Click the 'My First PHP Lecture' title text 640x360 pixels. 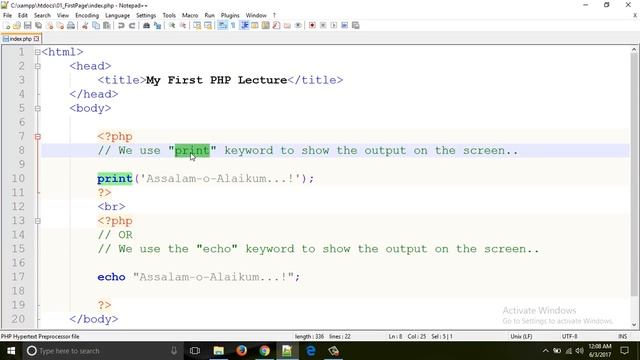click(216, 80)
